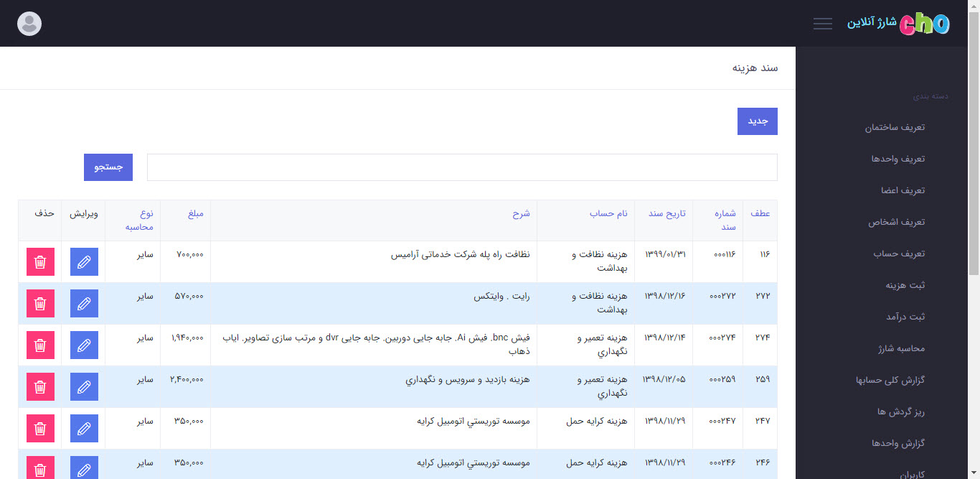Delete the document number 246 row
Image resolution: width=980 pixels, height=479 pixels.
tap(40, 468)
